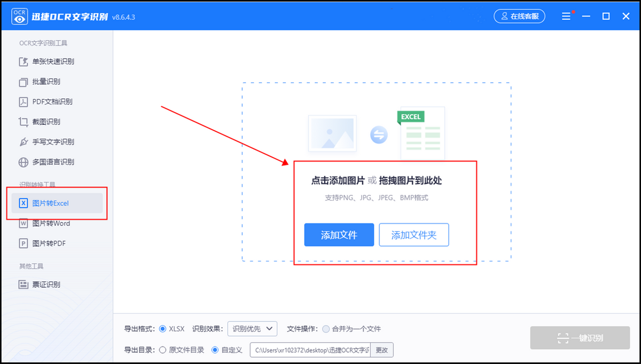Click the blue swap arrows icon
This screenshot has width=641, height=364.
(379, 135)
